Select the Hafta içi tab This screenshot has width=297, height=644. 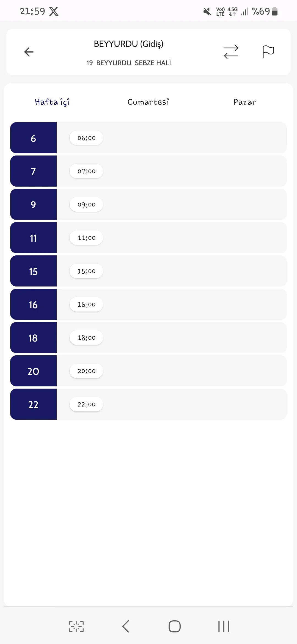coord(52,102)
